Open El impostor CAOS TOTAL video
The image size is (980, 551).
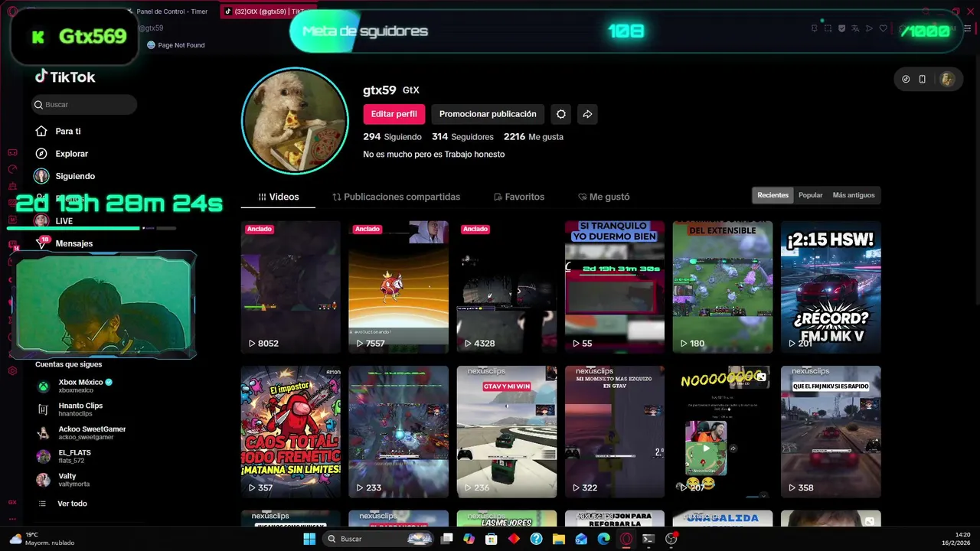click(x=291, y=432)
